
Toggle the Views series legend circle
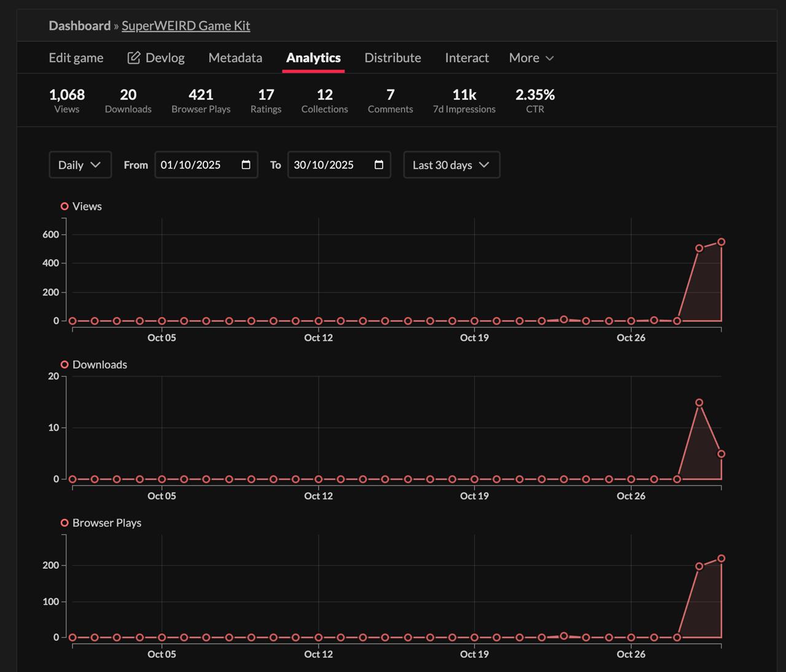64,206
